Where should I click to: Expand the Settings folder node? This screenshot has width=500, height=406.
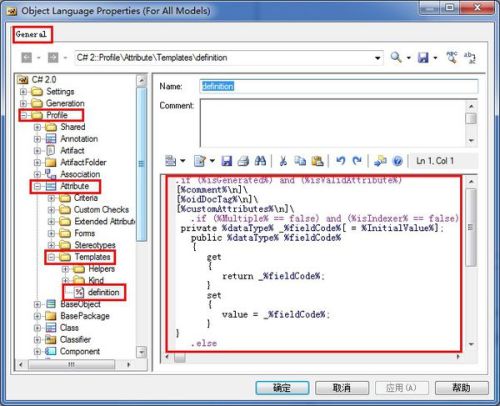pos(23,91)
